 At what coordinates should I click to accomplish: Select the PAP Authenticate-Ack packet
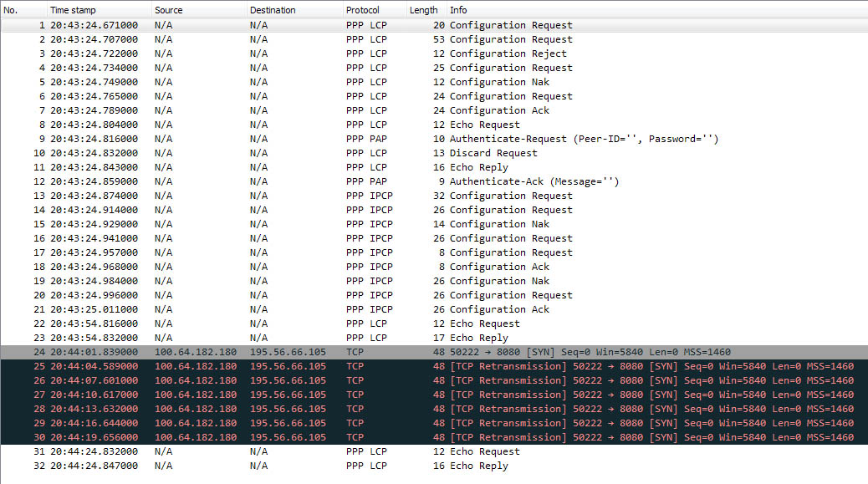tap(534, 181)
